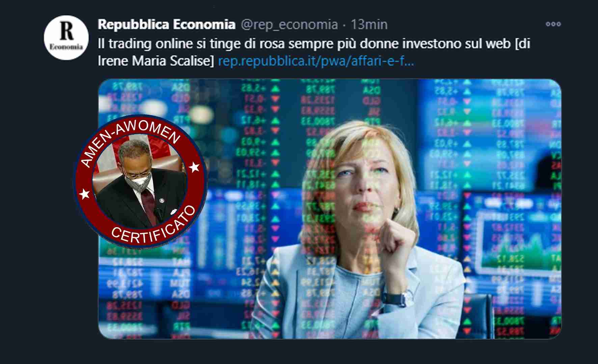
Task: Open the Repubblica Economia profile avatar
Action: coord(66,38)
